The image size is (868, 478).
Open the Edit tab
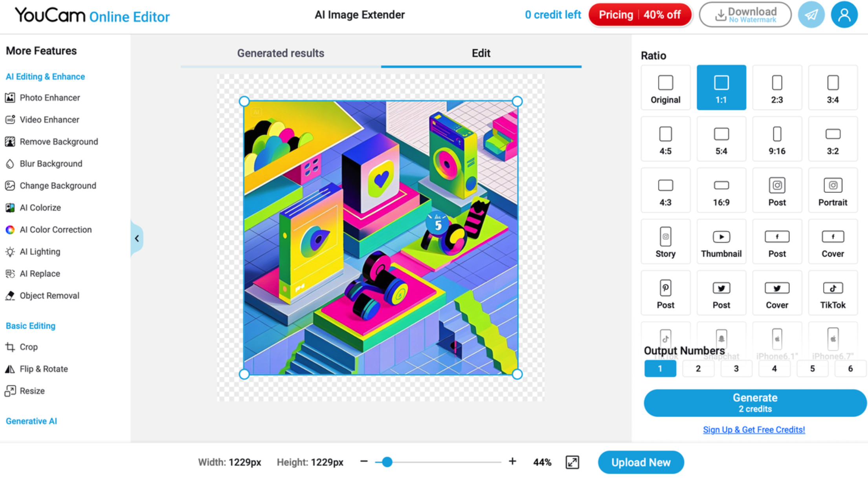click(481, 53)
